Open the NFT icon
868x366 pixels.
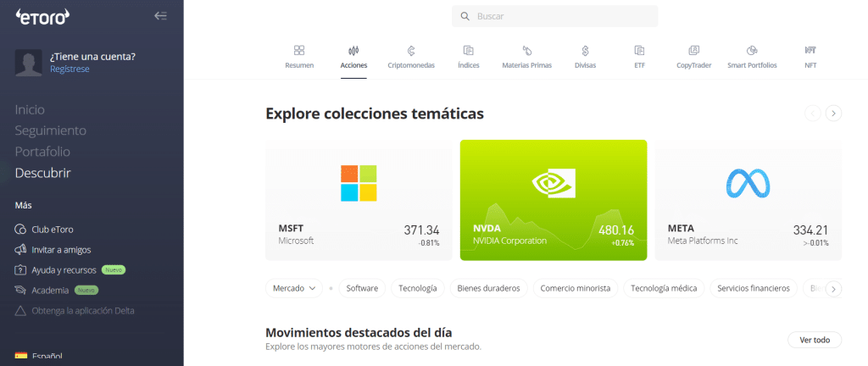810,50
